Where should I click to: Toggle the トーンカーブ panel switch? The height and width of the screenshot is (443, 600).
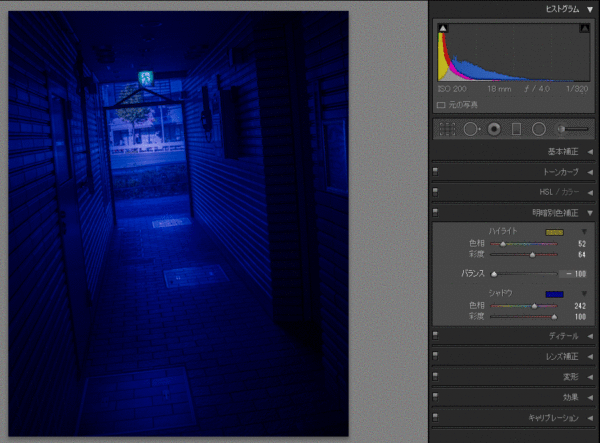click(435, 171)
